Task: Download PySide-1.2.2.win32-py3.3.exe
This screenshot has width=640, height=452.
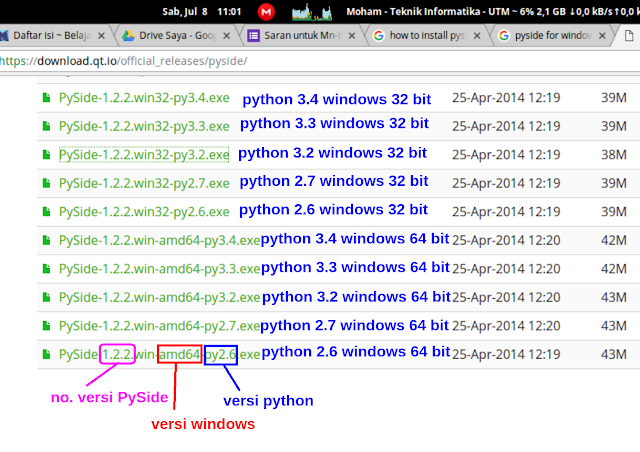Action: pos(144,127)
